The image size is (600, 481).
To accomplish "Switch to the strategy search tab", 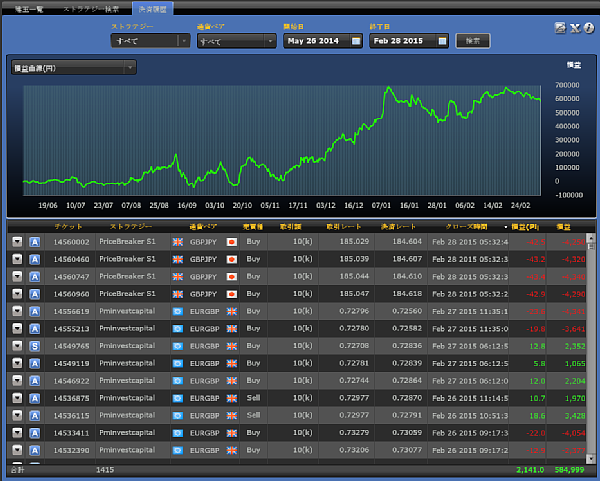I will [x=91, y=8].
